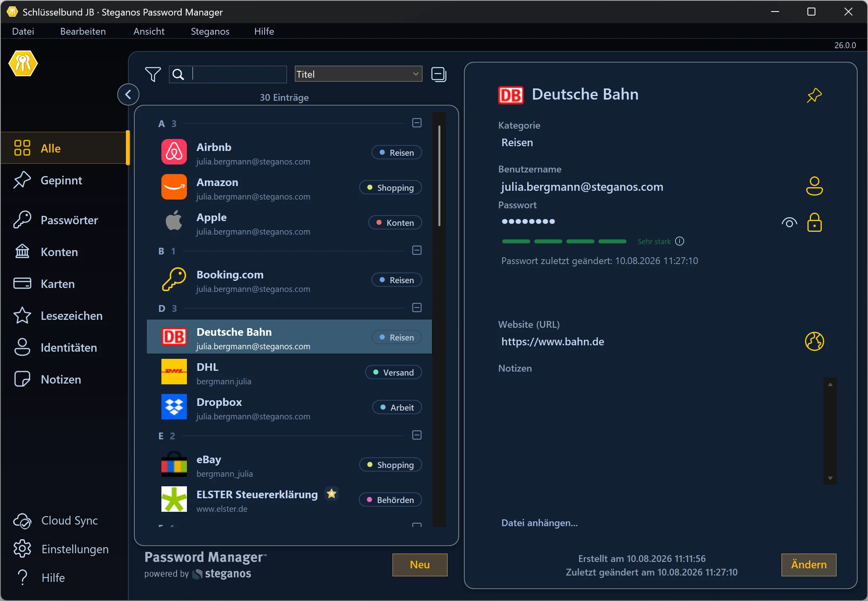Copy password via padlock icon

coord(814,222)
